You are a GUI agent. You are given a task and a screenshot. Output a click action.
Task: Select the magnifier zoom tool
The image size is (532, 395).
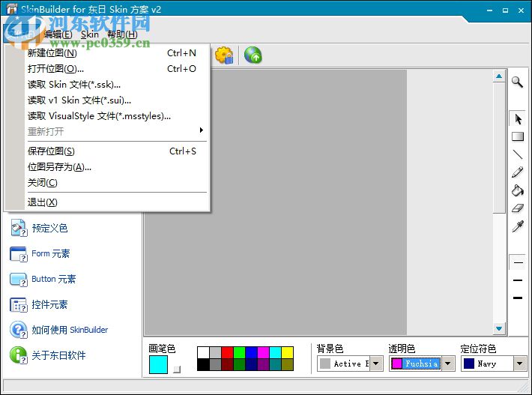pyautogui.click(x=518, y=82)
